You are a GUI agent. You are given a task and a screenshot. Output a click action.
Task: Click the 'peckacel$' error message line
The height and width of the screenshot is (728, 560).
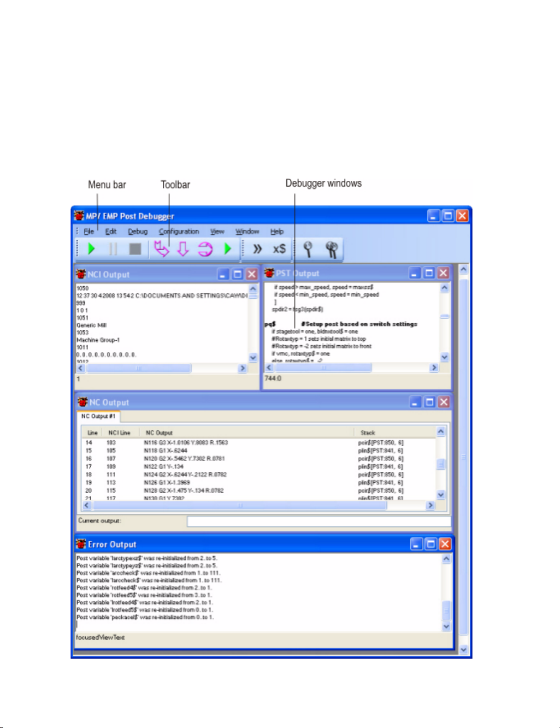click(x=145, y=617)
